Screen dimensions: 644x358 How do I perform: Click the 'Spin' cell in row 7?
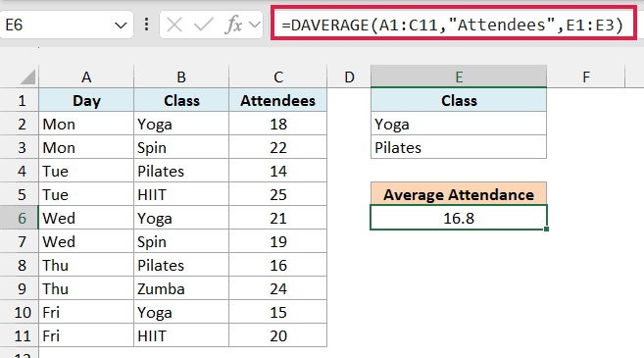(181, 241)
